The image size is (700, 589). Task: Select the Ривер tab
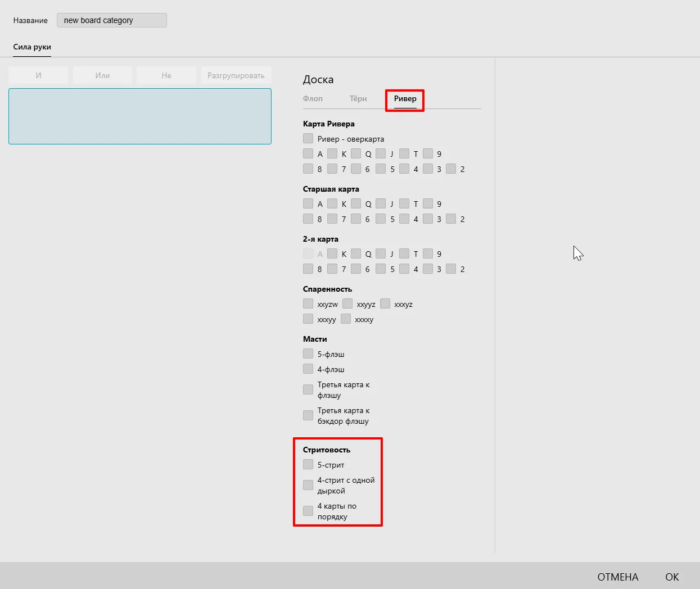[x=405, y=99]
